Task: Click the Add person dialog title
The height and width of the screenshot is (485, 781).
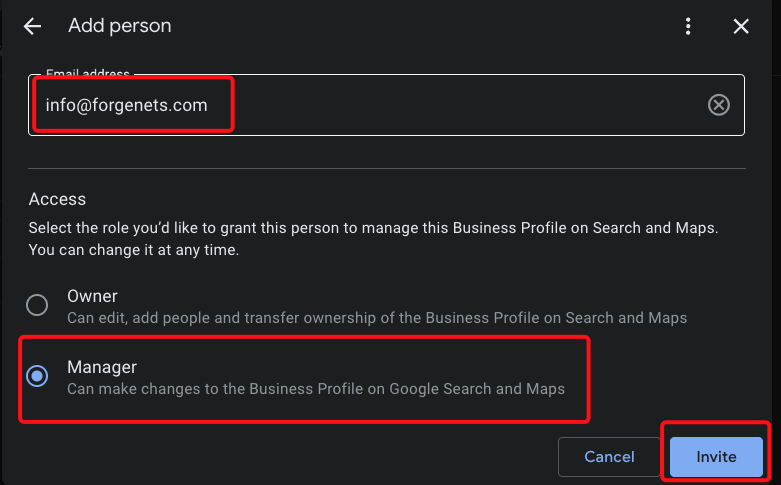Action: (x=120, y=26)
